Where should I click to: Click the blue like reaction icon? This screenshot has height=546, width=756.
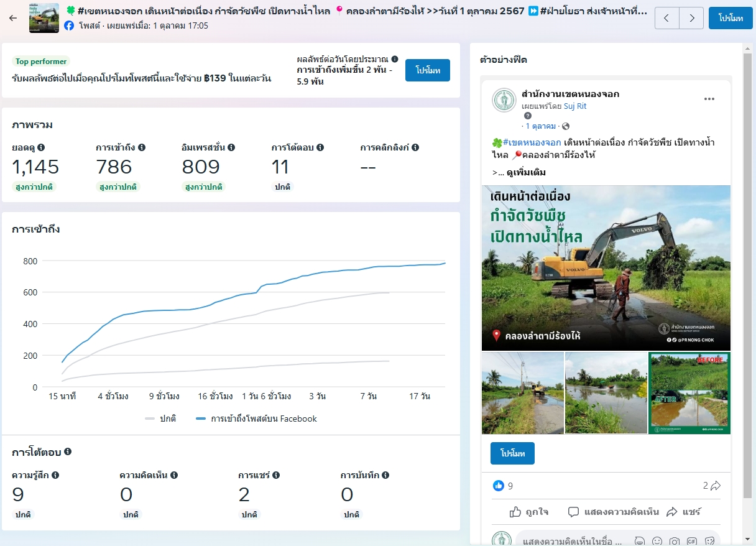tap(498, 486)
